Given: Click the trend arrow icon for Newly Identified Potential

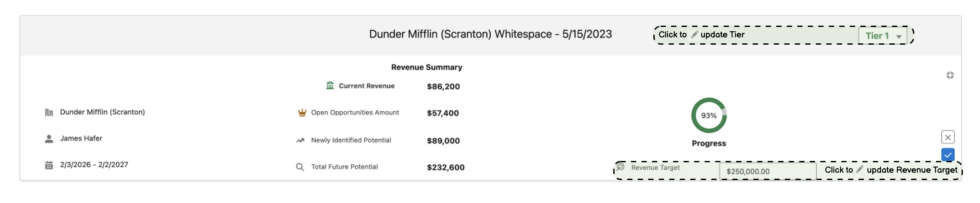Looking at the screenshot, I should 300,140.
